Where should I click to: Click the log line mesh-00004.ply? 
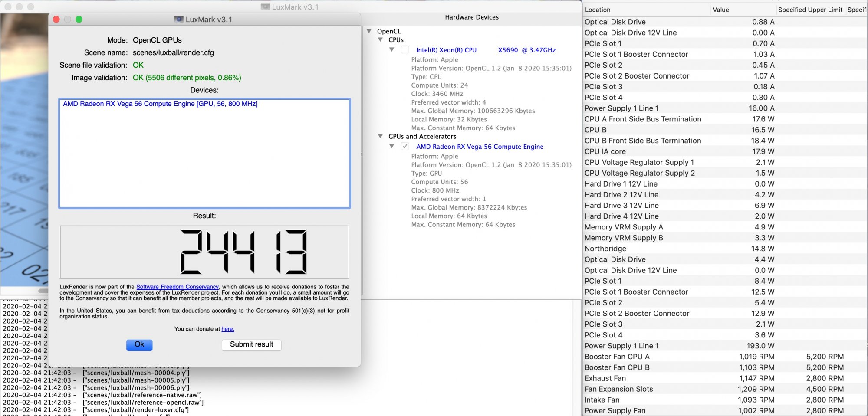tap(96, 373)
